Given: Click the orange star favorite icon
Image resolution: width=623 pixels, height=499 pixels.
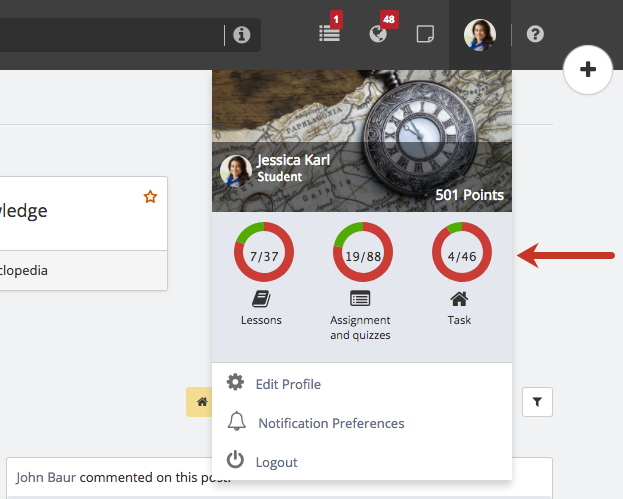Looking at the screenshot, I should pos(150,196).
